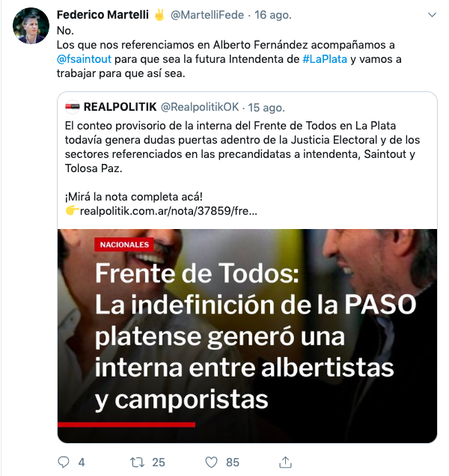Click the REALPOLITIK account logo
The height and width of the screenshot is (476, 449).
(73, 107)
